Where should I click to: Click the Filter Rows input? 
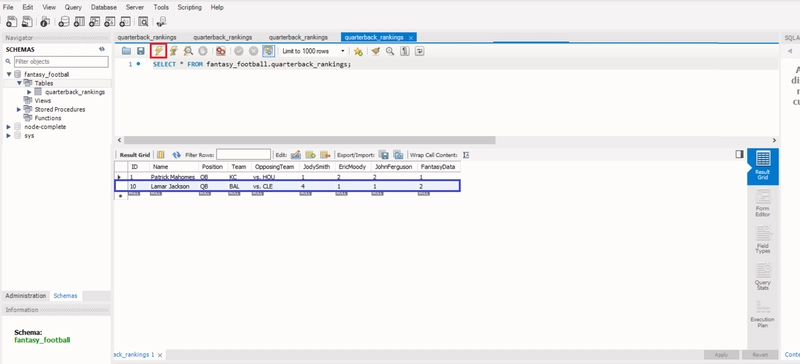(243, 154)
